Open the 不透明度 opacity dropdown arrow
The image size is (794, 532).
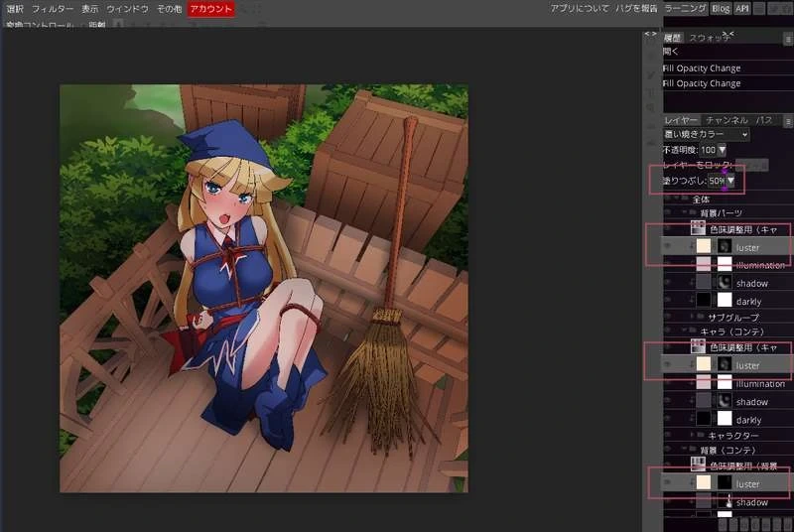tap(723, 150)
